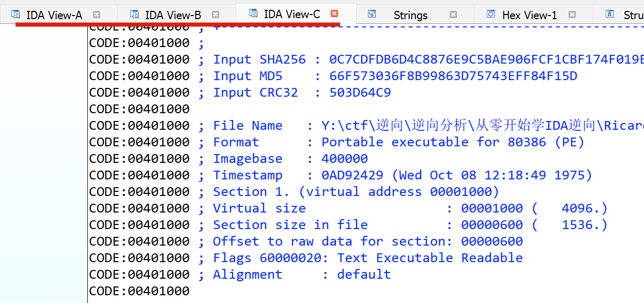Click the Input MD5 hash line
Screen dimensions: 644x303
pos(333,76)
